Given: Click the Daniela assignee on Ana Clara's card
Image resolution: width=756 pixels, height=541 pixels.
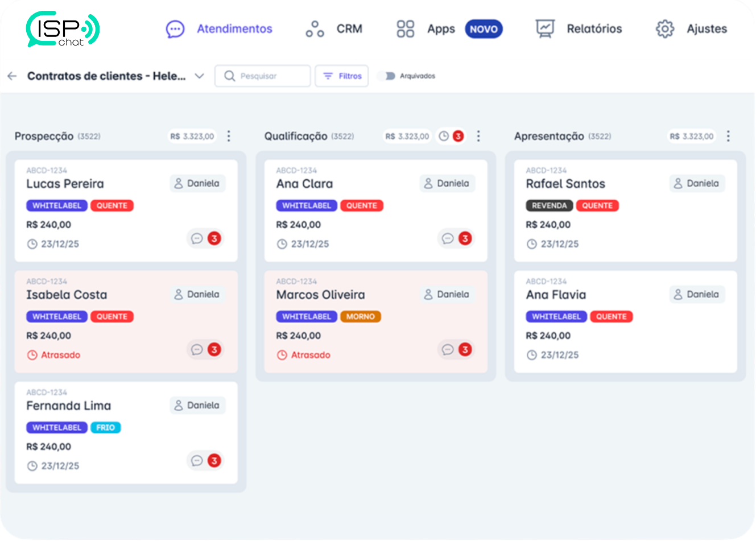Looking at the screenshot, I should click(447, 183).
